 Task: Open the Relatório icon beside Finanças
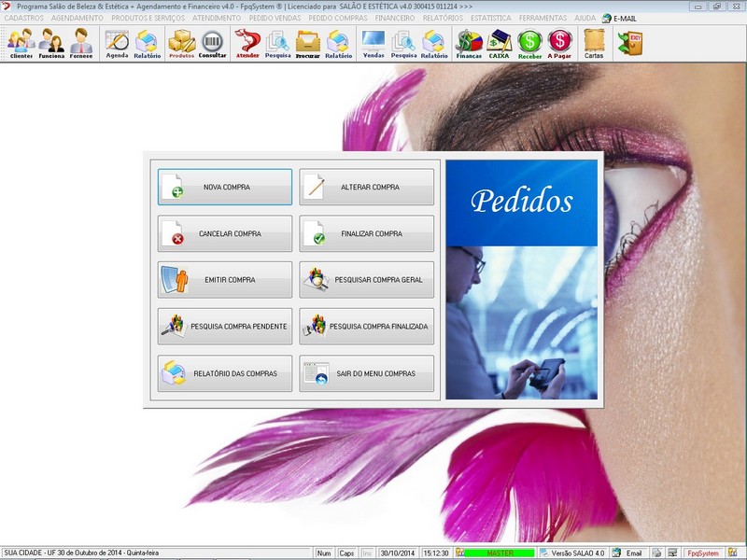click(x=434, y=43)
